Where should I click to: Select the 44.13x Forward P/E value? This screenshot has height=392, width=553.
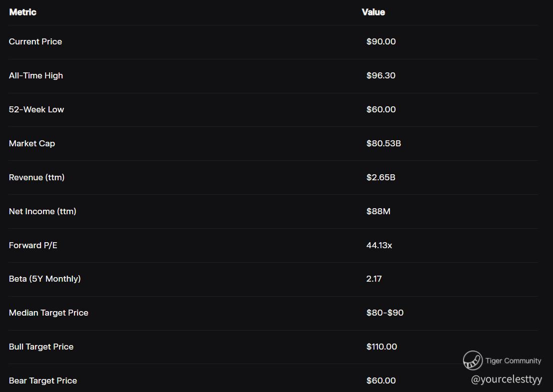coord(379,245)
